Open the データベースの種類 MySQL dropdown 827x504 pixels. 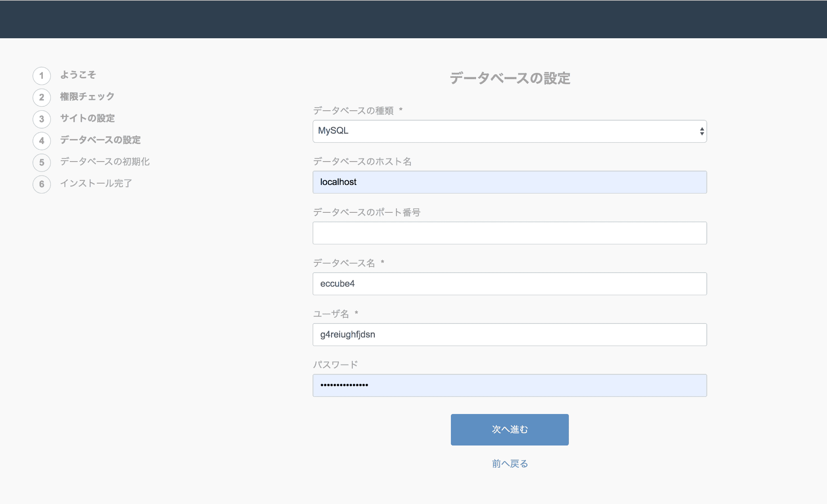(509, 131)
